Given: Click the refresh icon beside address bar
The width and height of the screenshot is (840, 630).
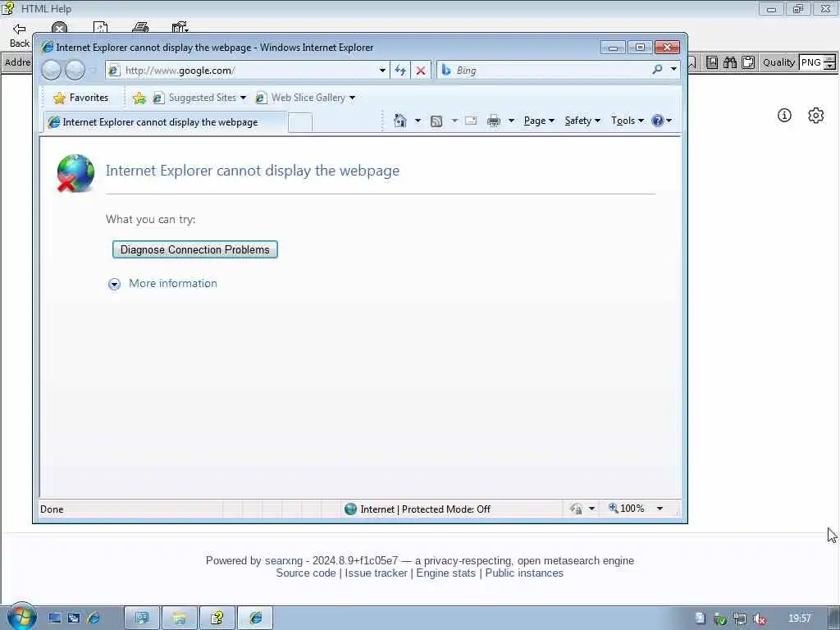Looking at the screenshot, I should tap(400, 71).
